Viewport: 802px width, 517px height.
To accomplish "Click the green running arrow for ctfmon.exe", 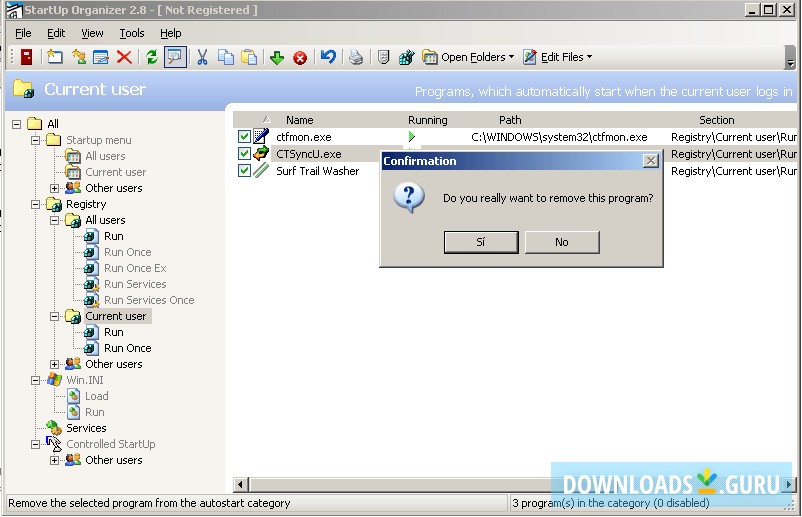I will tap(411, 137).
